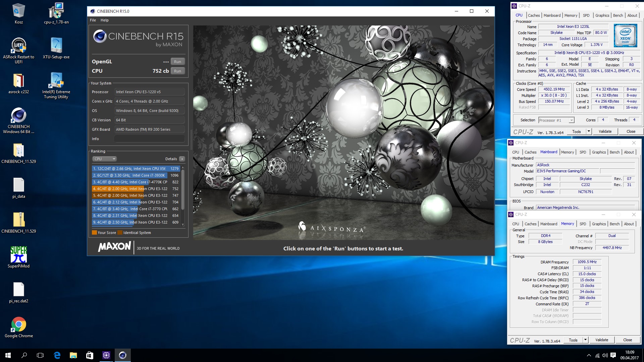Click the Cinebench rendered scene image
644x362 pixels.
(x=343, y=133)
